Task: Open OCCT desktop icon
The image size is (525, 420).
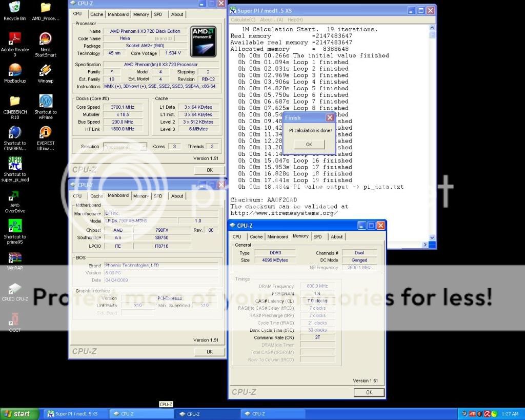Action: (x=15, y=322)
